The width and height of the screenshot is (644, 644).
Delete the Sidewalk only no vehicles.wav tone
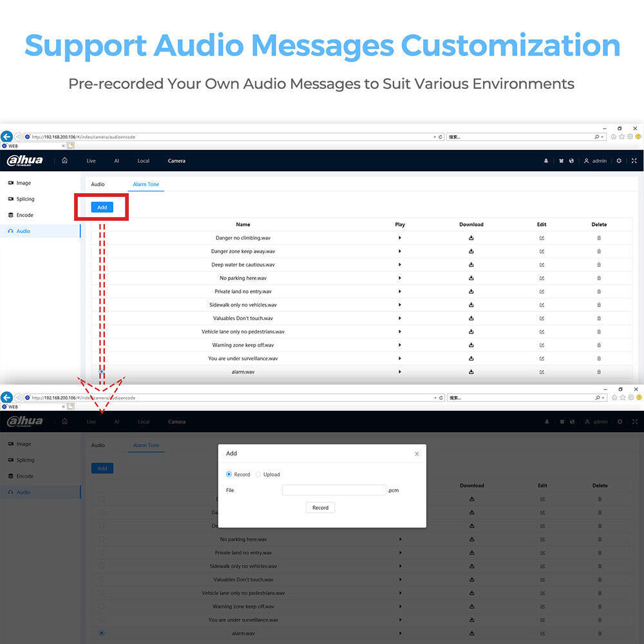pyautogui.click(x=599, y=305)
